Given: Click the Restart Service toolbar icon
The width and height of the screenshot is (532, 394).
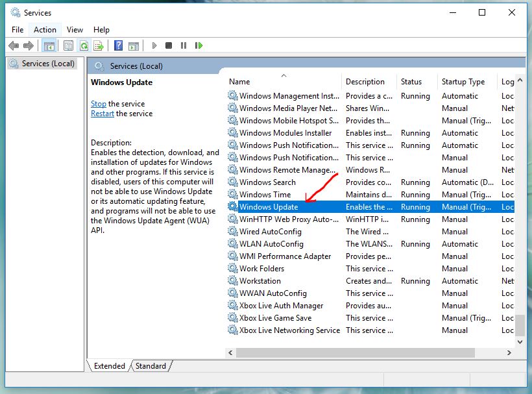Looking at the screenshot, I should click(199, 45).
